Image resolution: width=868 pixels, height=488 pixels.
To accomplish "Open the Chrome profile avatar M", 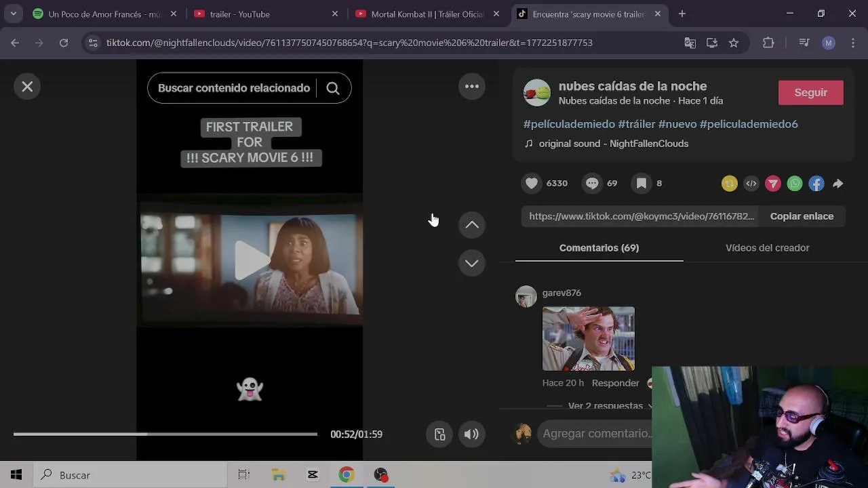I will [x=829, y=43].
